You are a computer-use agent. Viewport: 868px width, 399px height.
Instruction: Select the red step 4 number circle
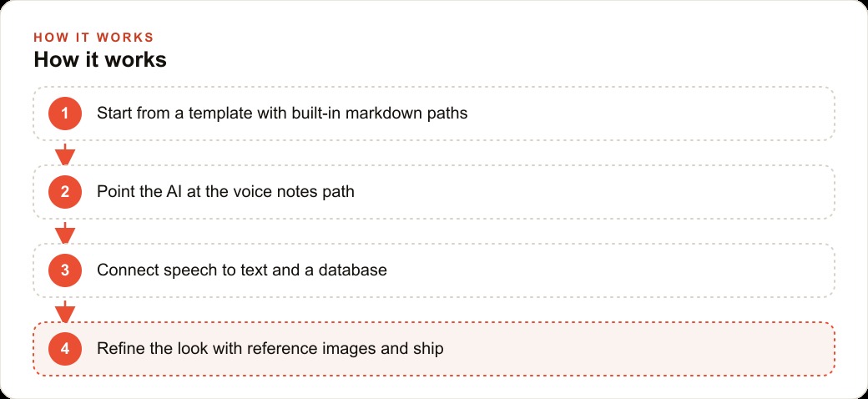click(65, 349)
